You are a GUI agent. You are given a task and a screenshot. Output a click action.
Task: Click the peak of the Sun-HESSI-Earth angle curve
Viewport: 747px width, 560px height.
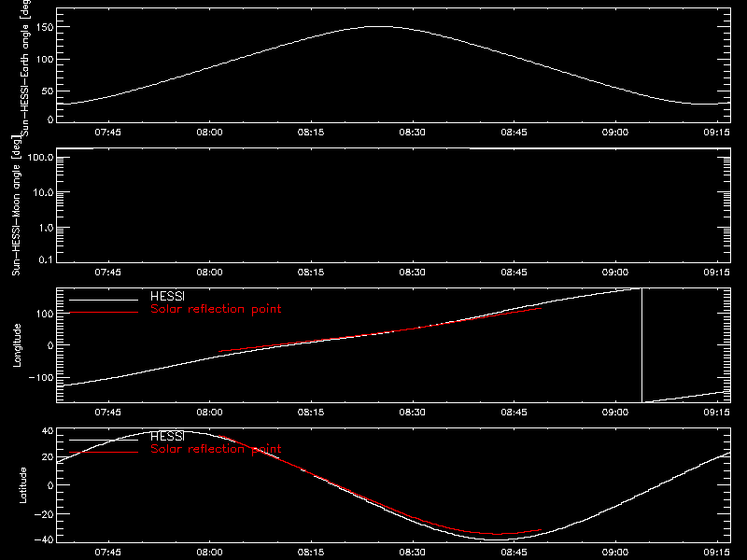coord(379,27)
